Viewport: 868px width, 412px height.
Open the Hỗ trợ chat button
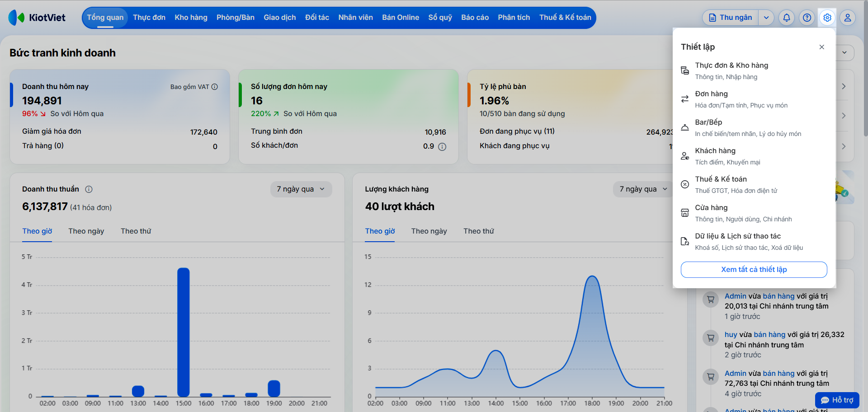point(837,400)
